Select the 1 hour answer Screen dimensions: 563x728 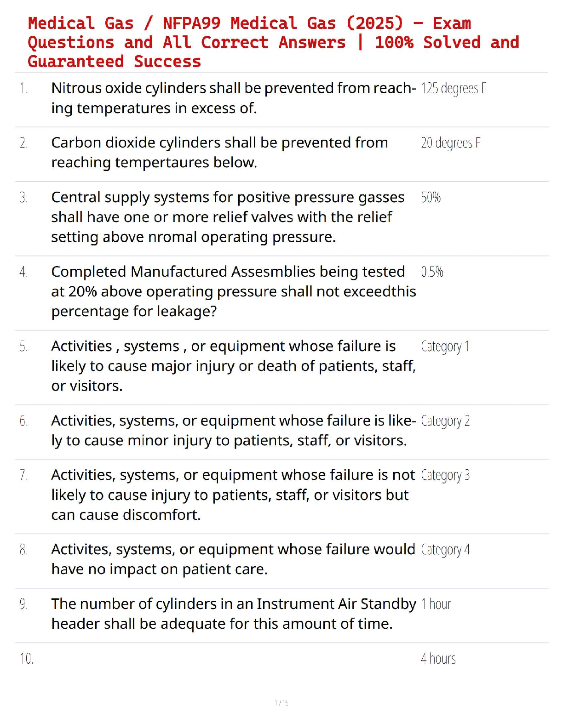coord(436,604)
